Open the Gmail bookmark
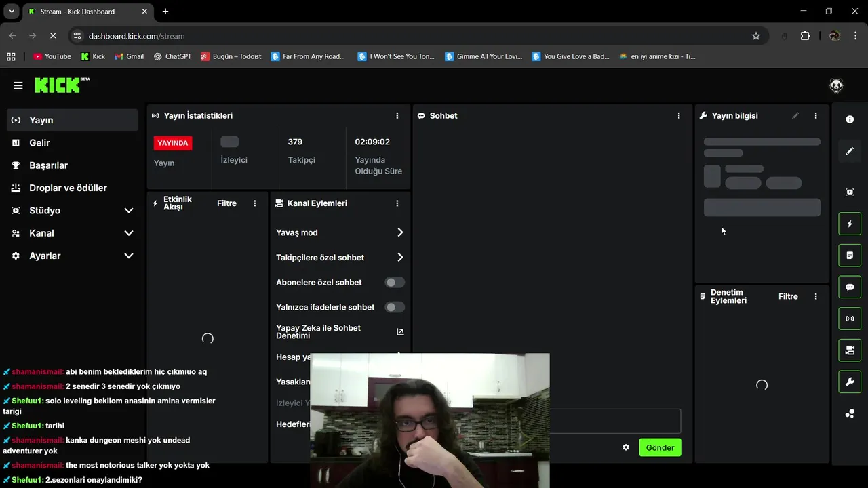This screenshot has height=488, width=868. pos(130,56)
